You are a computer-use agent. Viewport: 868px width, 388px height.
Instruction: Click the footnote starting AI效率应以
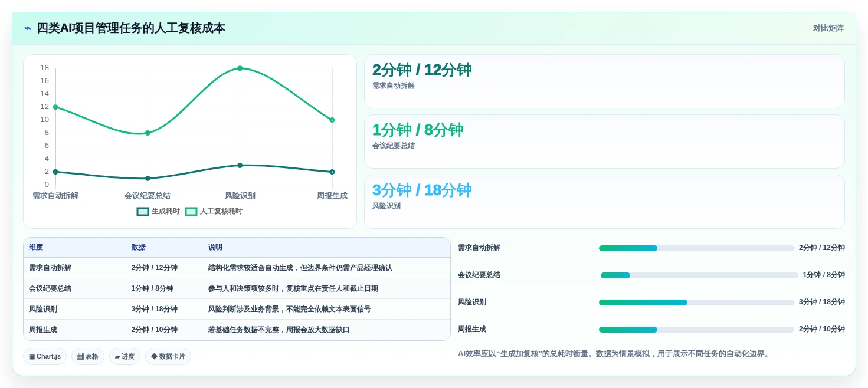click(615, 354)
